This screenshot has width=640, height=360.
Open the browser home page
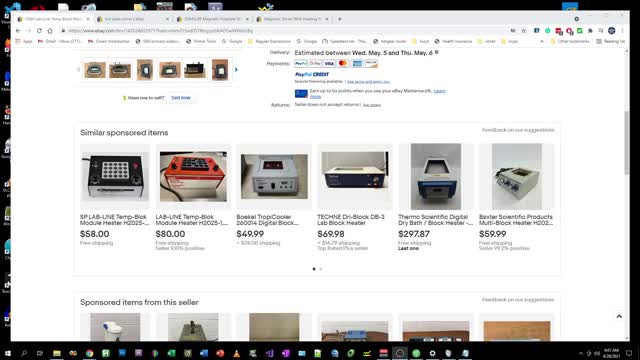pos(50,31)
